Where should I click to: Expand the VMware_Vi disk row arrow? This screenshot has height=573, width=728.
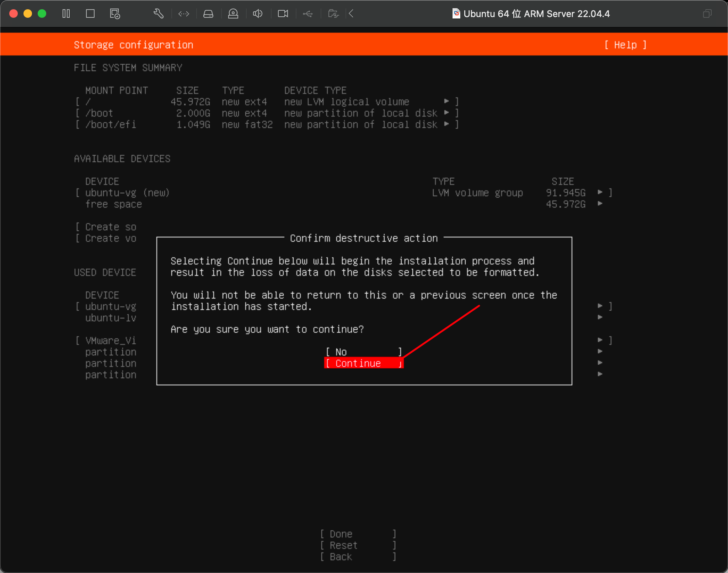[600, 340]
